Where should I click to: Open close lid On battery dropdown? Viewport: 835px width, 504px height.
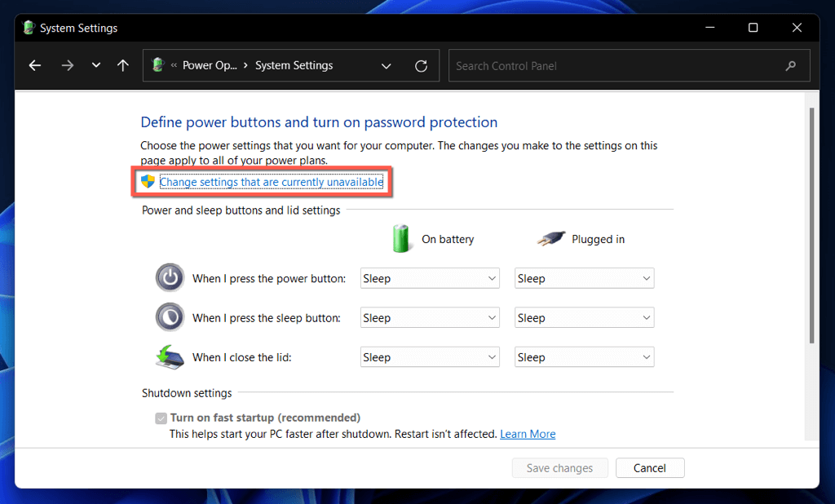430,357
